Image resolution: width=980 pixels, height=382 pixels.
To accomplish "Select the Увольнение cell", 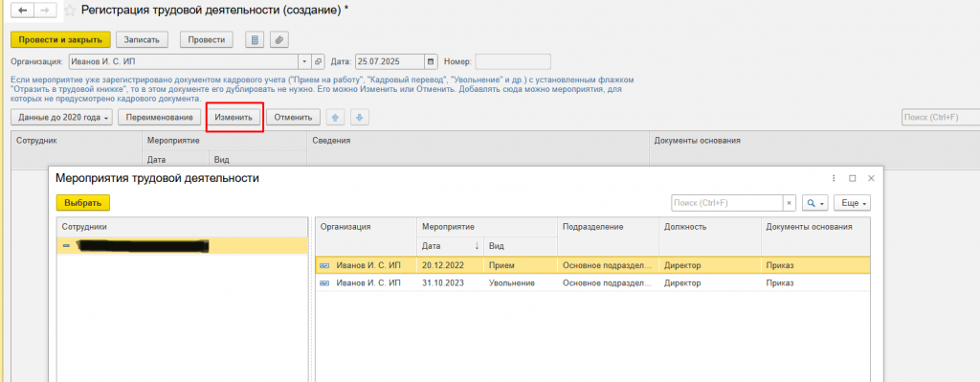I will pyautogui.click(x=520, y=283).
